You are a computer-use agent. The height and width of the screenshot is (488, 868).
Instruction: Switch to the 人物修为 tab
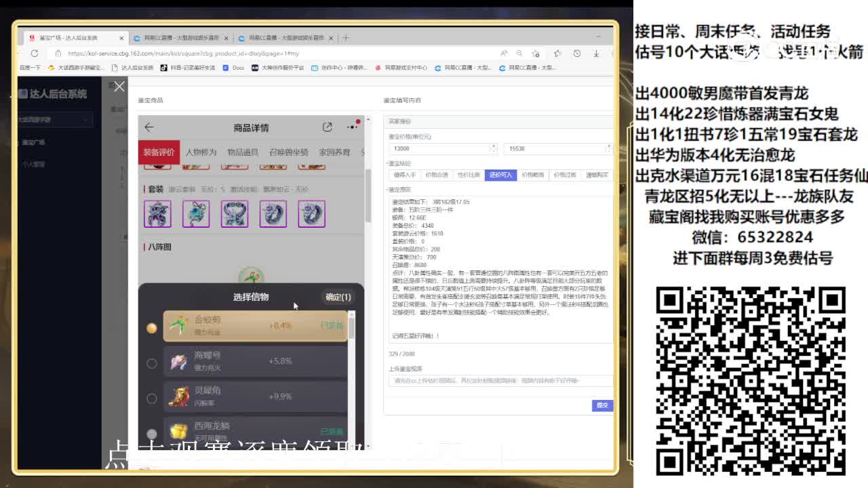[x=201, y=152]
